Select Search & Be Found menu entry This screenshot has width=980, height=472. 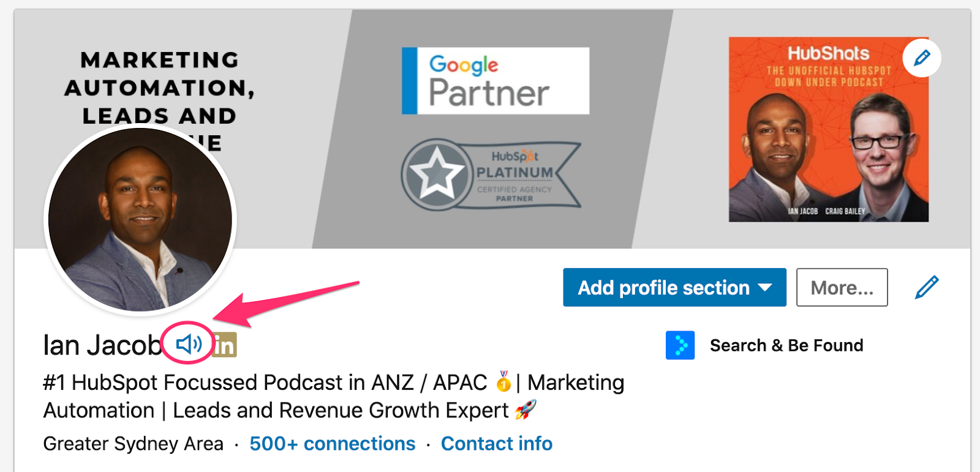coord(786,345)
